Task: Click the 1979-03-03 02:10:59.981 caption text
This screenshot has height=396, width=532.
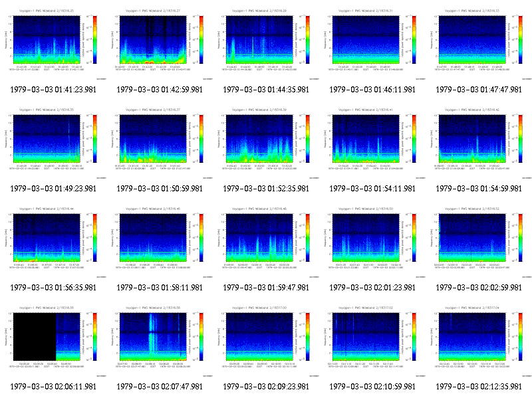Action: point(372,387)
